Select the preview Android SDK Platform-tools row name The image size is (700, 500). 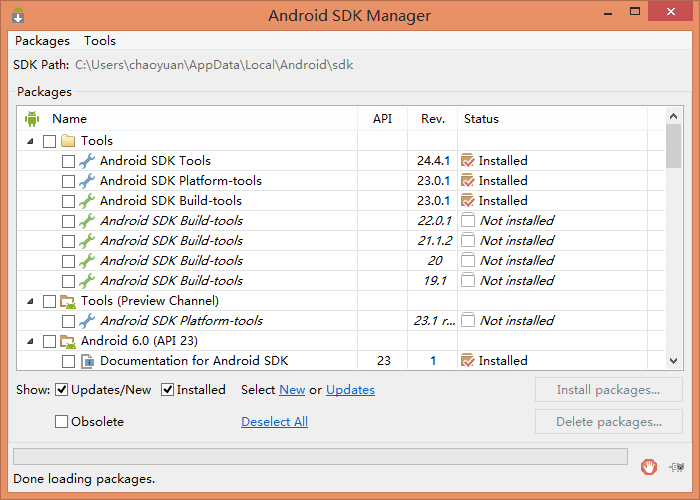pyautogui.click(x=182, y=321)
